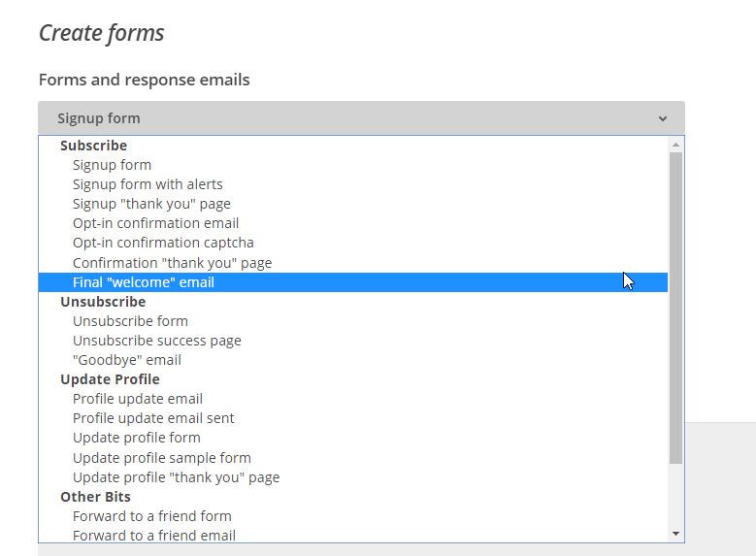Click the list scrollbar up arrow
This screenshot has width=756, height=556.
(675, 145)
